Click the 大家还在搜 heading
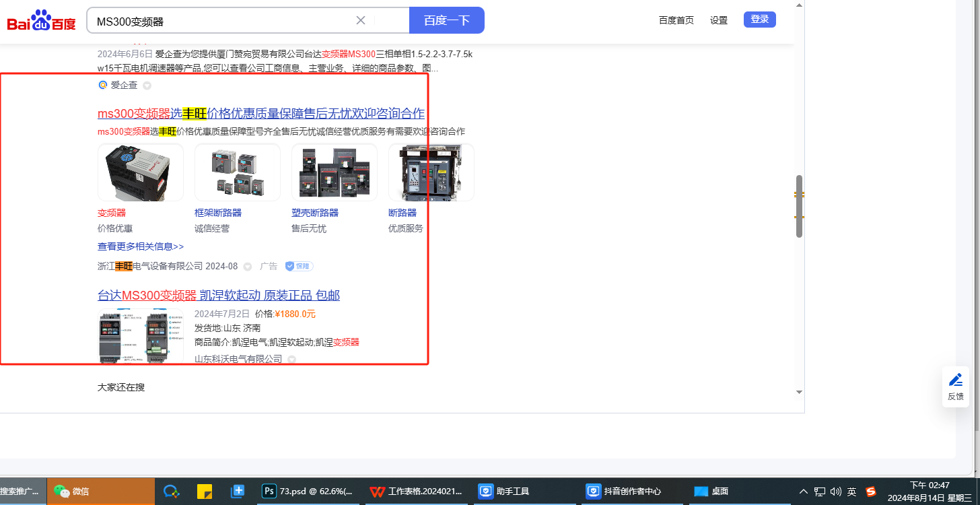 click(x=121, y=387)
